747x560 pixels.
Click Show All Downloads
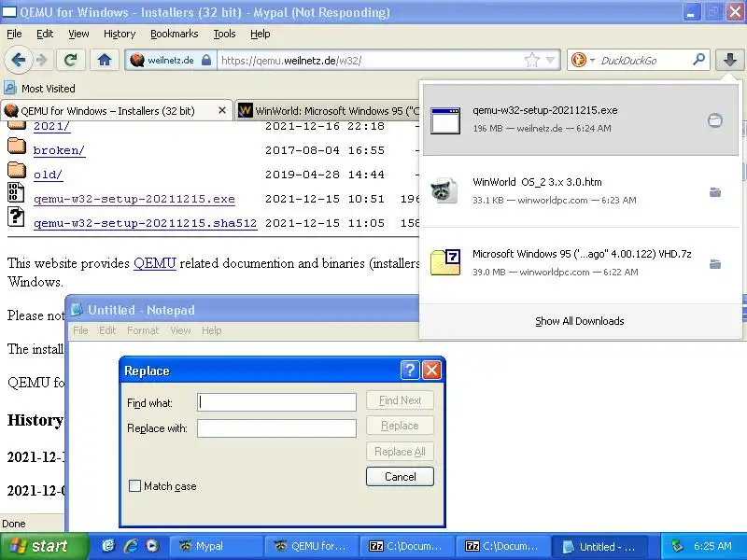click(x=579, y=321)
